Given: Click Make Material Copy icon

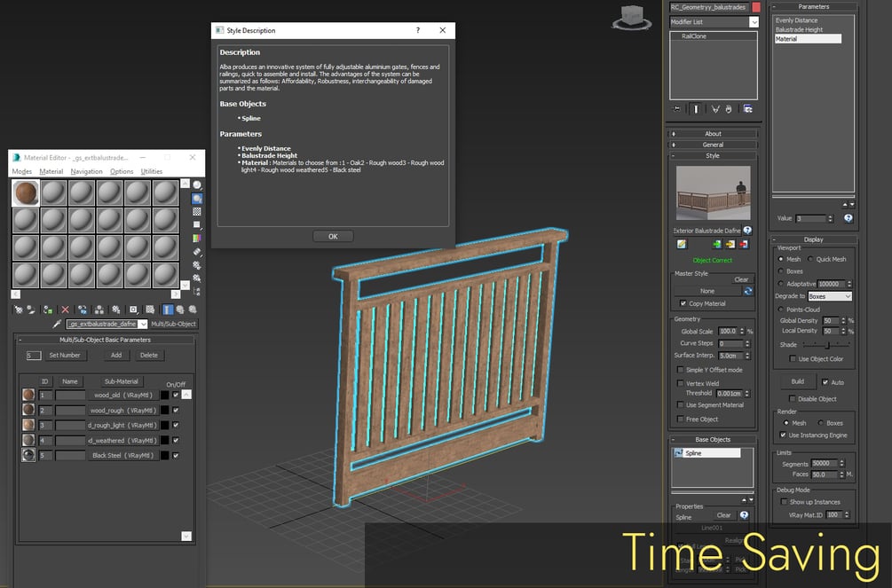Looking at the screenshot, I should click(83, 310).
